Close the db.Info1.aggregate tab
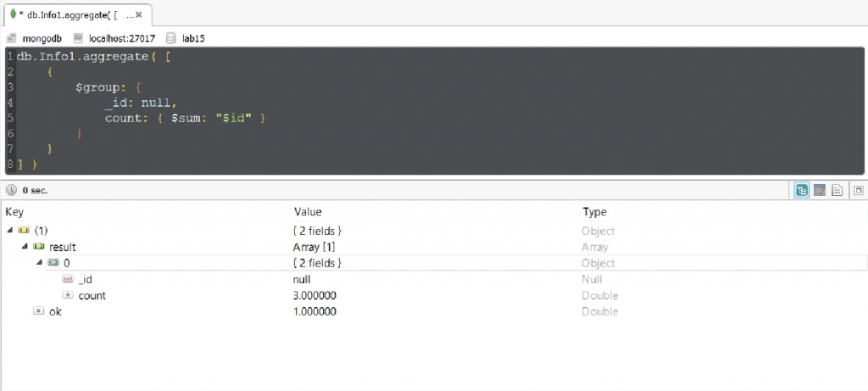868x391 pixels. [x=139, y=15]
